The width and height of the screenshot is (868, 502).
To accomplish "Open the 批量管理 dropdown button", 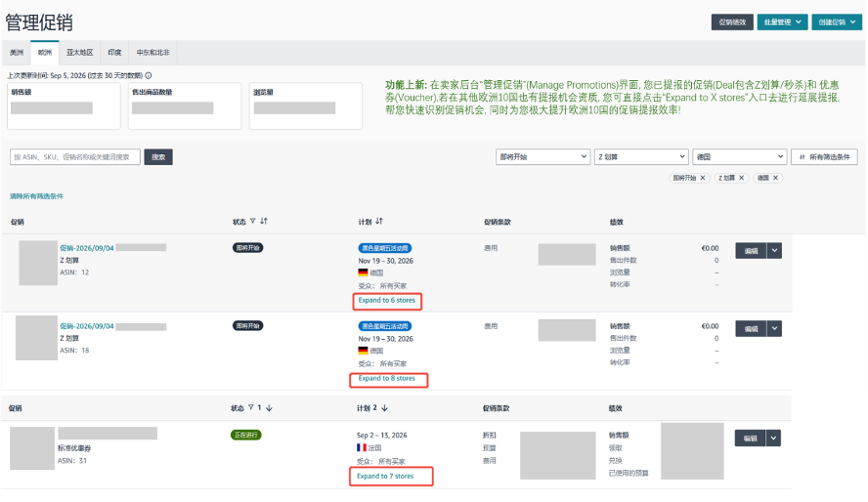I will [x=782, y=22].
